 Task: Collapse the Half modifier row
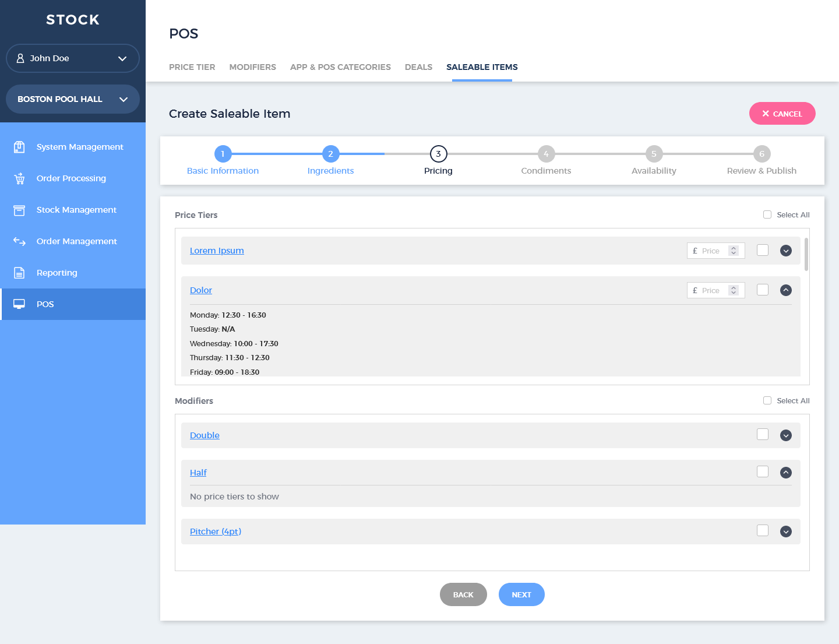click(x=786, y=473)
